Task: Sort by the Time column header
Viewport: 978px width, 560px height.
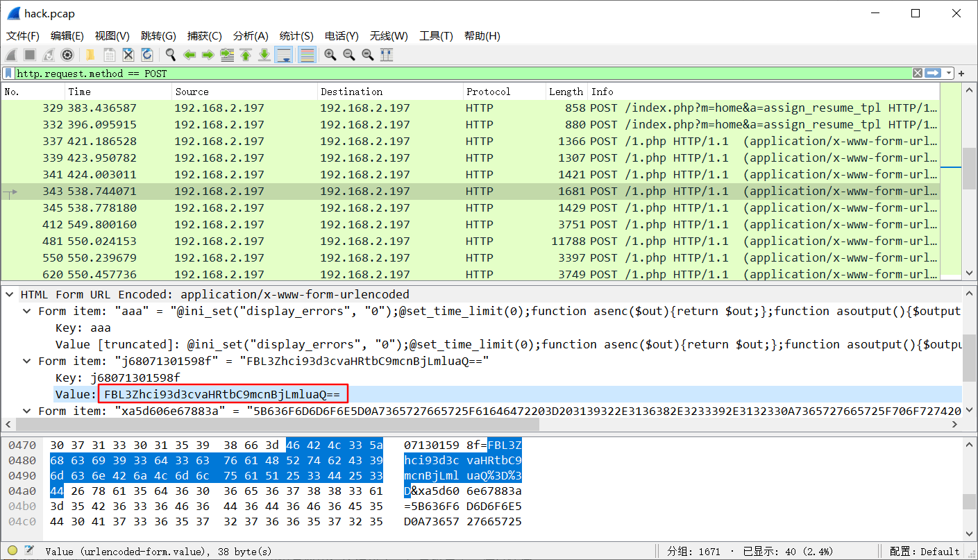Action: pyautogui.click(x=119, y=92)
